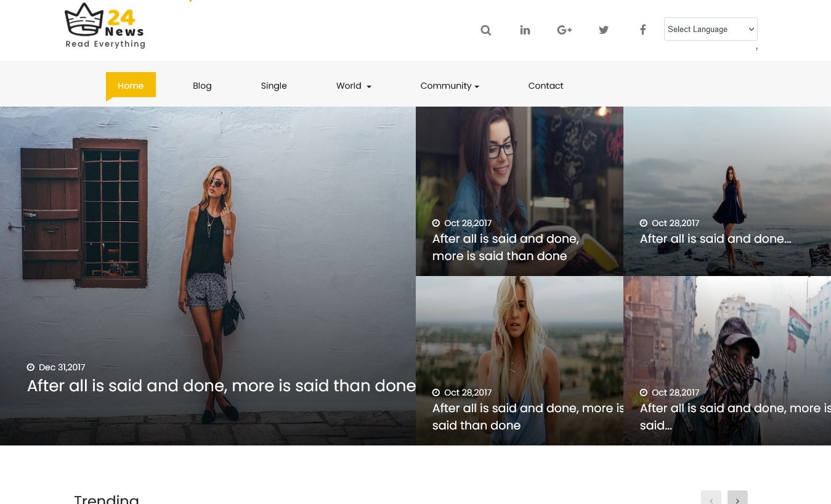
Task: Open the Select Language dropdown
Action: click(x=710, y=29)
